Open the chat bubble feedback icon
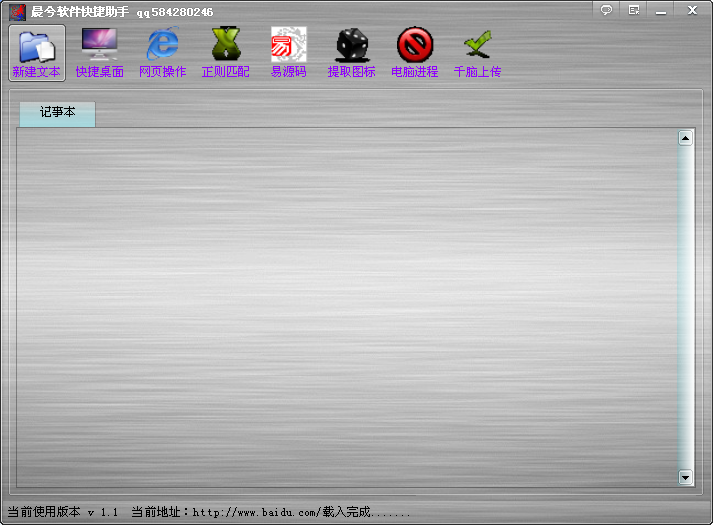The image size is (713, 525). (x=606, y=10)
